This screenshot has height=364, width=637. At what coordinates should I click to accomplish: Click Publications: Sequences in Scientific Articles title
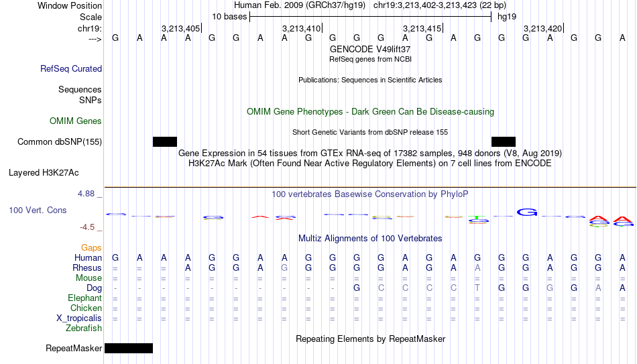point(370,80)
